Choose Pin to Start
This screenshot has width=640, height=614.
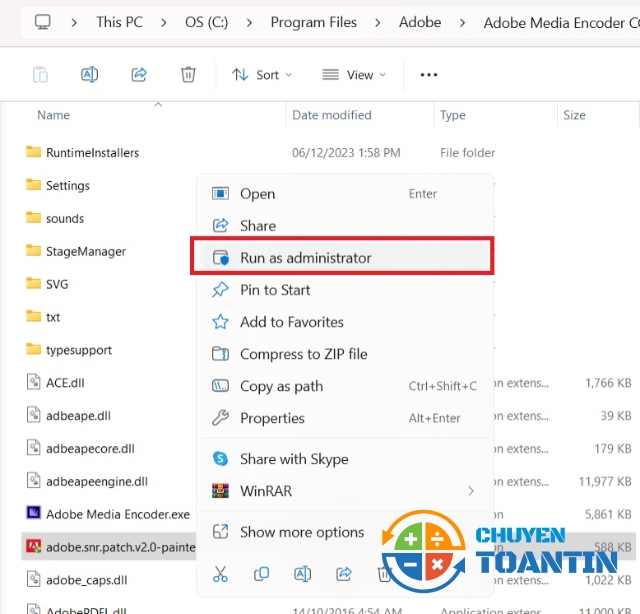(x=343, y=290)
